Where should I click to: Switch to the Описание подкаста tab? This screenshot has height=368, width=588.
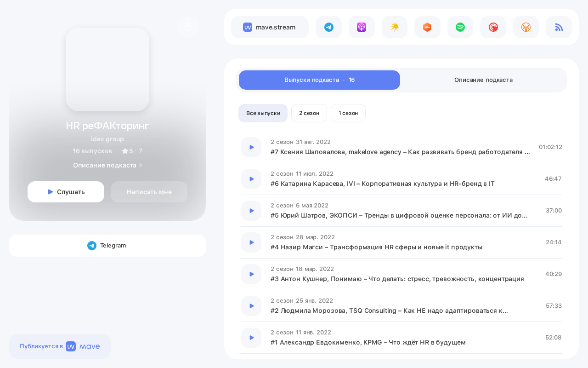[483, 80]
